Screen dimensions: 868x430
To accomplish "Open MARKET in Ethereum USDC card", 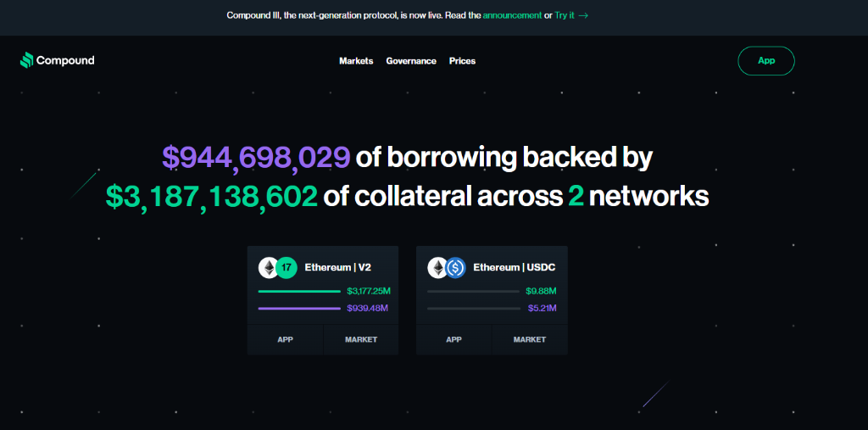I will pyautogui.click(x=530, y=340).
